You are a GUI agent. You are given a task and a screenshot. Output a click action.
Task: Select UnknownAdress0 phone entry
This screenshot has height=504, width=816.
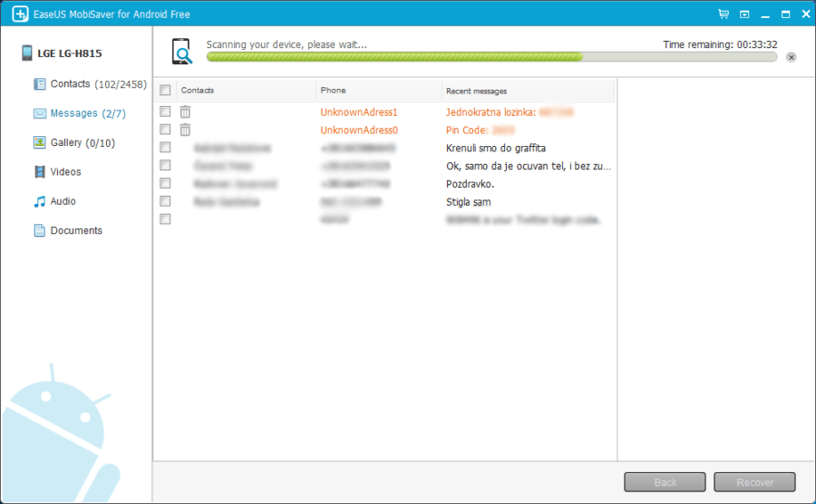(x=359, y=130)
